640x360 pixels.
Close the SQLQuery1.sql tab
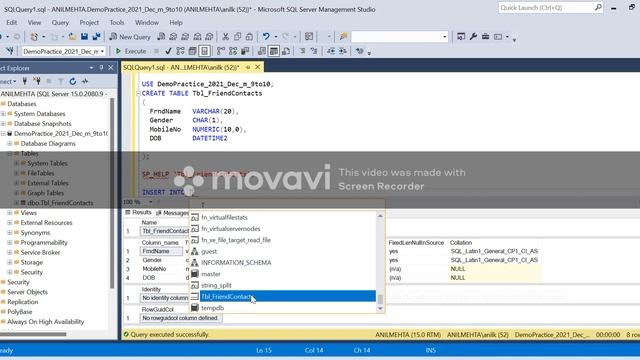[258, 67]
